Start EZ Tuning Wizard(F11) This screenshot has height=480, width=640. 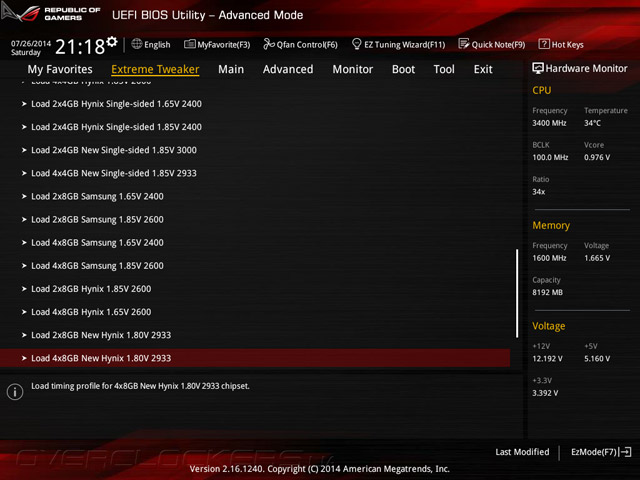pos(404,44)
